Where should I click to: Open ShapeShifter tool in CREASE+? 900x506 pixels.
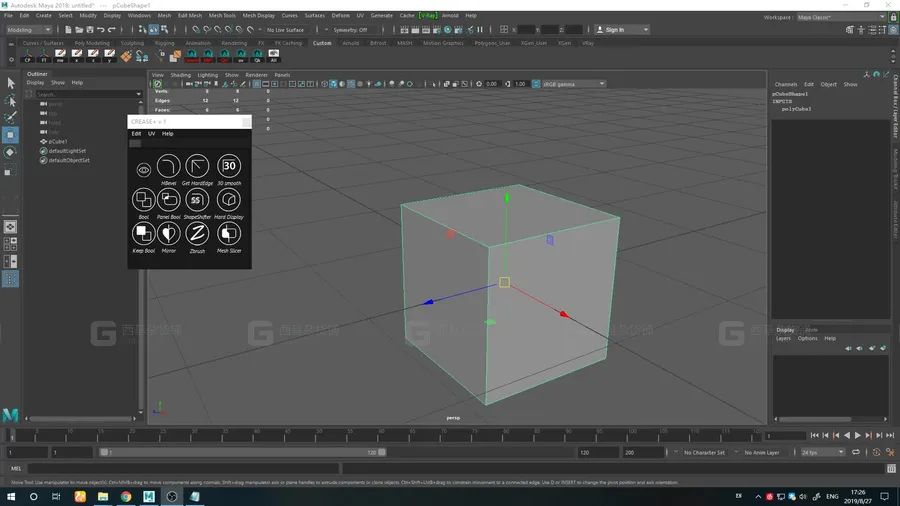pos(197,200)
